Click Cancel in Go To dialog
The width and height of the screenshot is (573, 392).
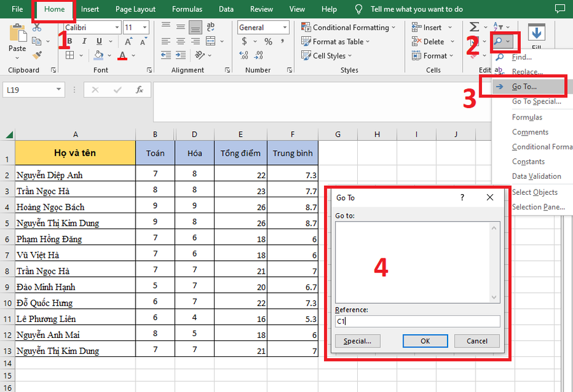point(477,341)
